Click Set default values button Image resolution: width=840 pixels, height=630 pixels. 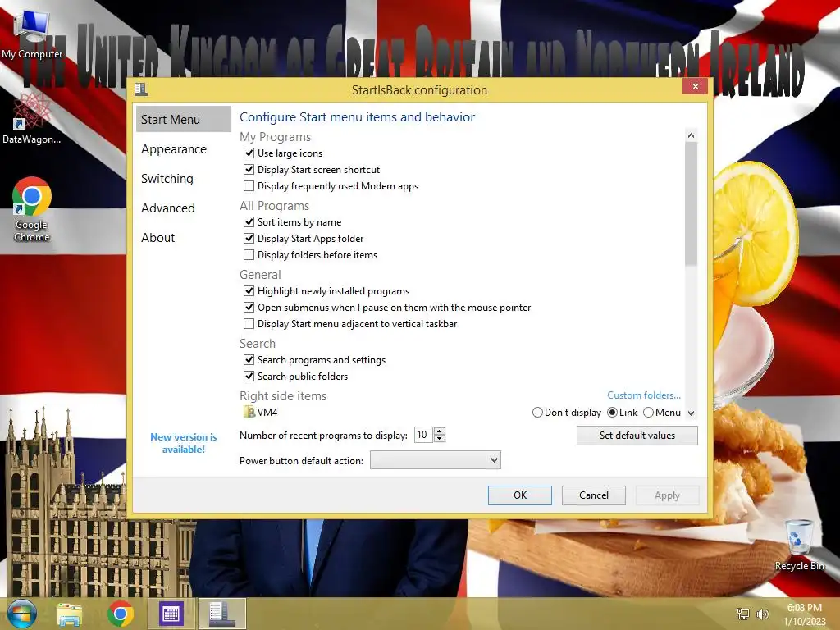[x=637, y=436]
